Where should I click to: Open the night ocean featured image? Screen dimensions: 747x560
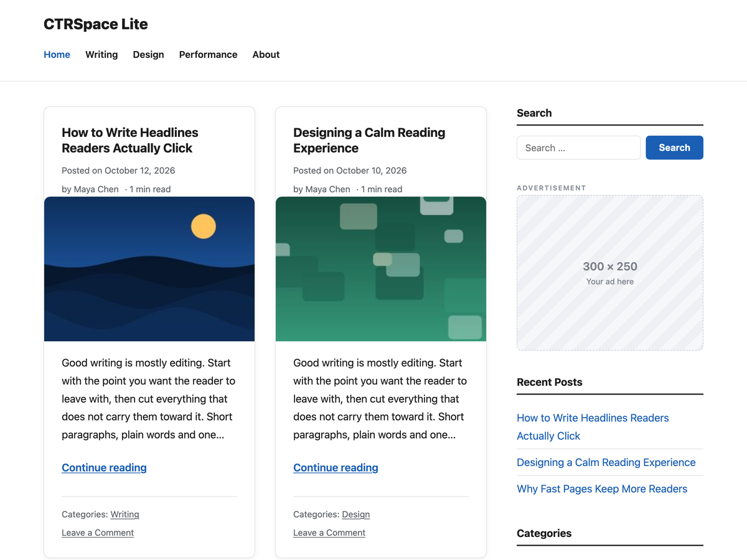click(149, 269)
